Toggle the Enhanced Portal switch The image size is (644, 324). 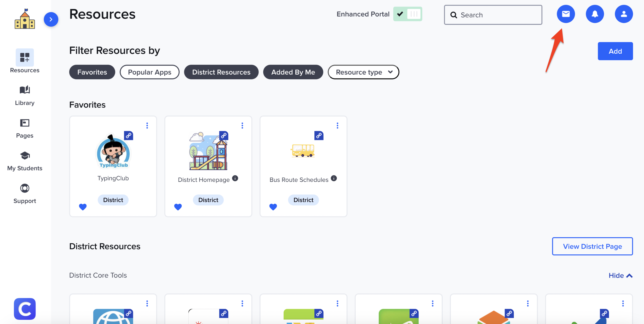[407, 14]
